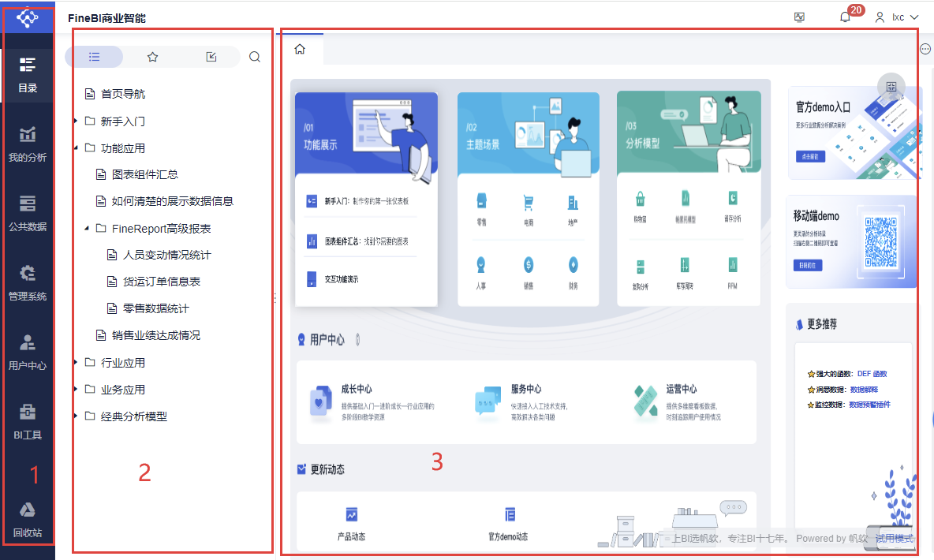Screen dimensions: 934x560
Task: Collapse the 功能应用 folder
Action: tap(77, 147)
